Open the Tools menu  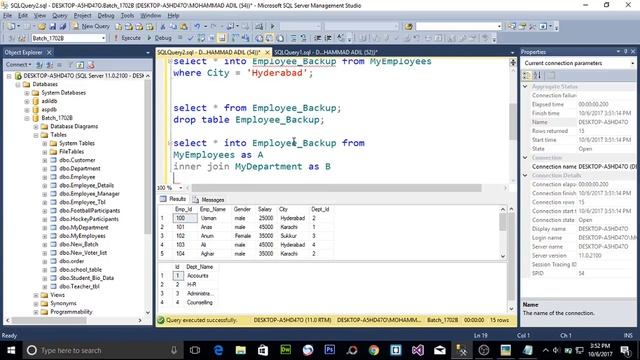(x=127, y=16)
